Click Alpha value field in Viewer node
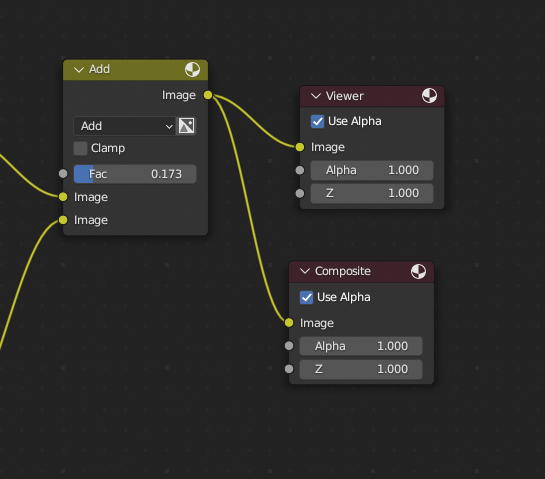 coord(372,170)
